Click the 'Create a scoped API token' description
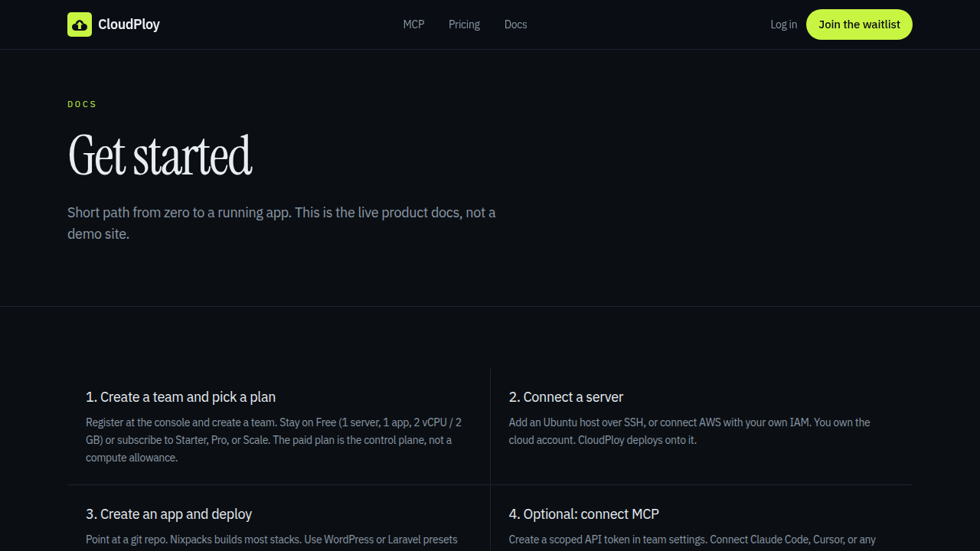980x551 pixels. pyautogui.click(x=692, y=540)
